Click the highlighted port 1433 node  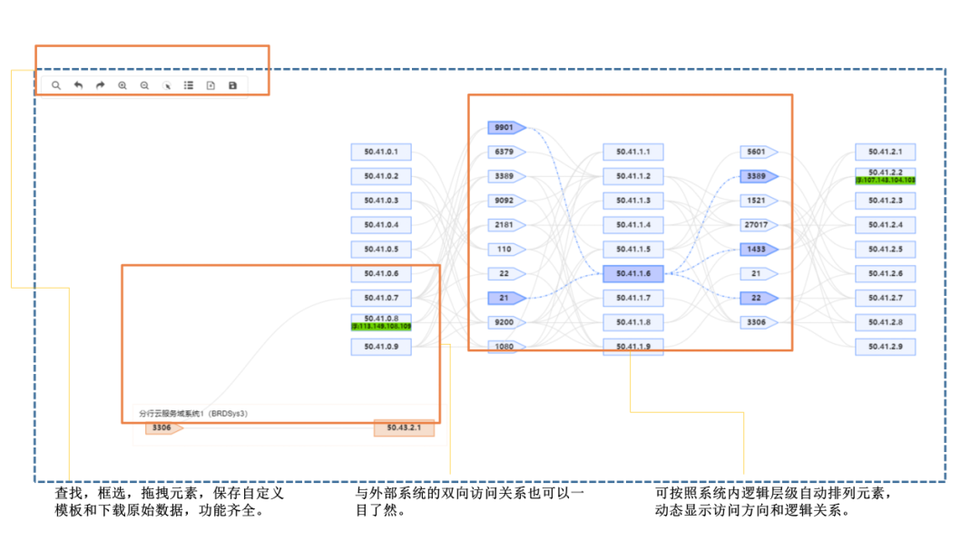(758, 249)
